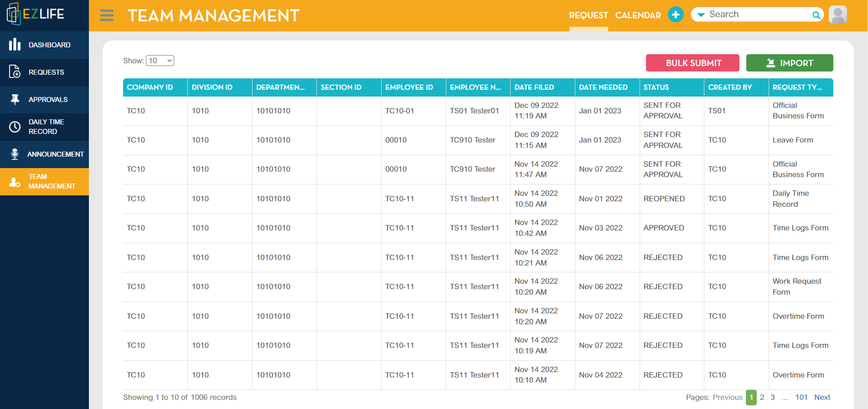Sort by Status column header

tap(672, 87)
